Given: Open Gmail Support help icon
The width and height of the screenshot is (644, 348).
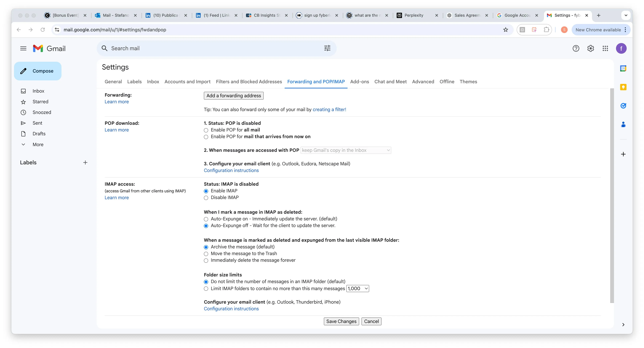Looking at the screenshot, I should 576,48.
